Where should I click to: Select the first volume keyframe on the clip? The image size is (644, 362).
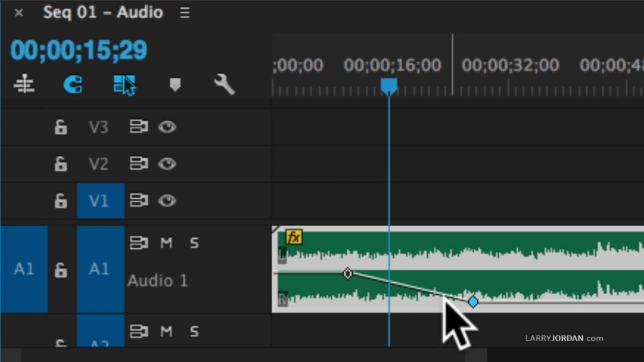tap(347, 273)
